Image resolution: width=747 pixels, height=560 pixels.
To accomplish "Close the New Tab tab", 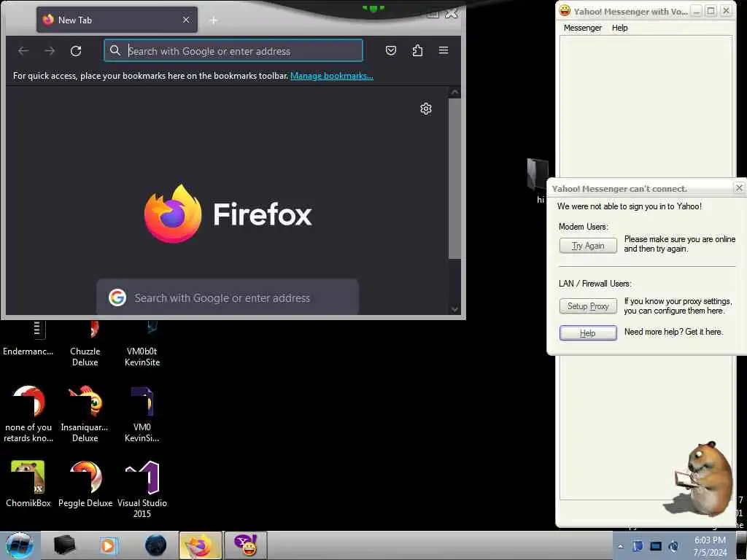I will (x=186, y=20).
